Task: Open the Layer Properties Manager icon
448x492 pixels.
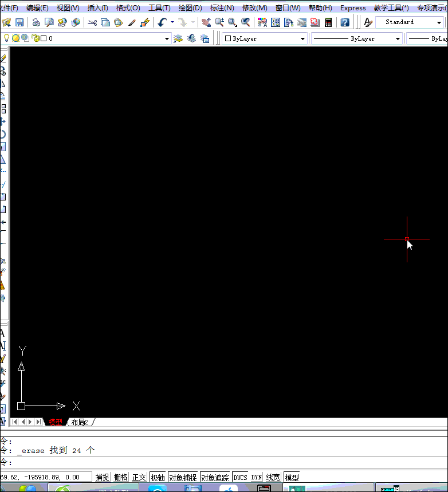Action: (178, 38)
